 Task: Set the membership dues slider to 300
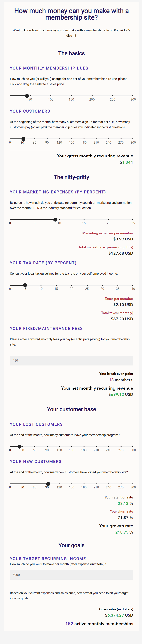133,96
